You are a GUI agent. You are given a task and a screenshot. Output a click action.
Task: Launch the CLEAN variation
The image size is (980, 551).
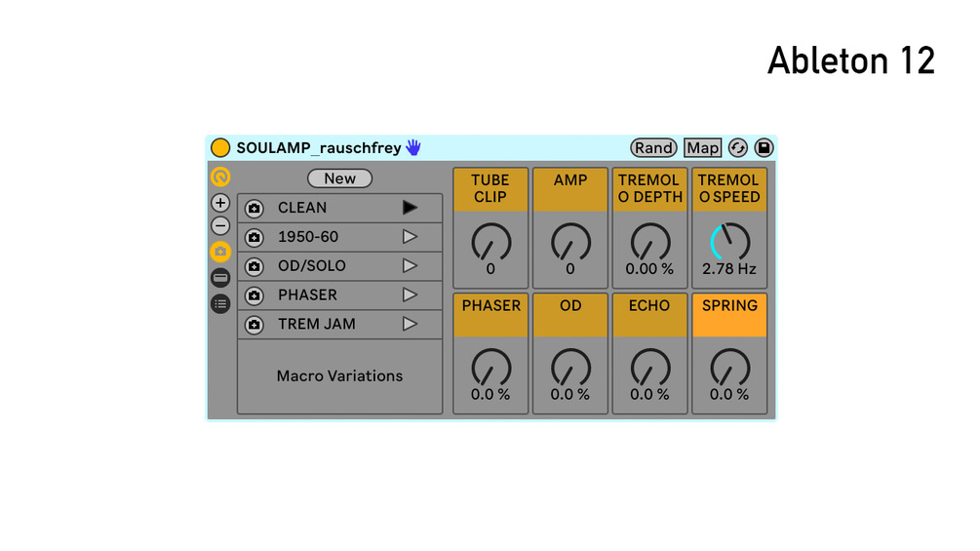point(410,208)
